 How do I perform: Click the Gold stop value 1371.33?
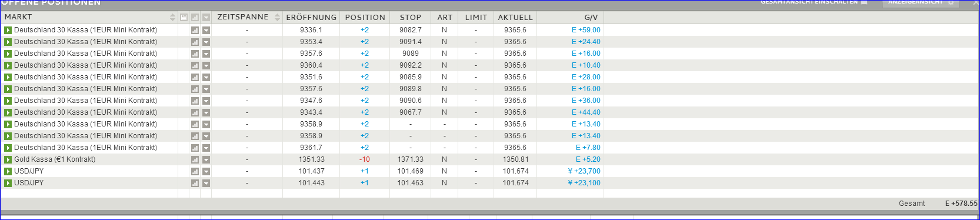pyautogui.click(x=411, y=159)
